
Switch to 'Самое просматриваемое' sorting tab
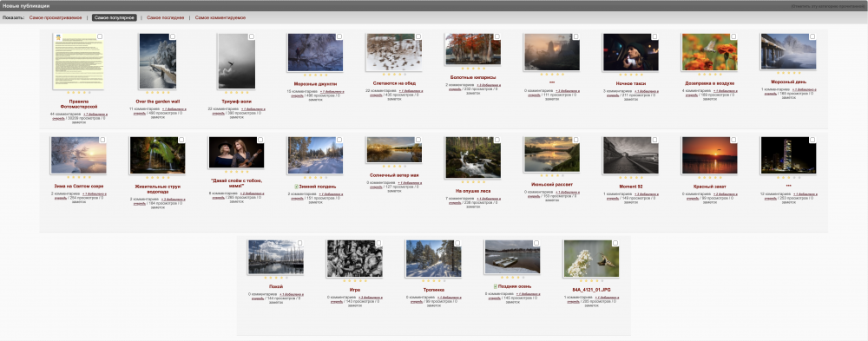pos(56,17)
